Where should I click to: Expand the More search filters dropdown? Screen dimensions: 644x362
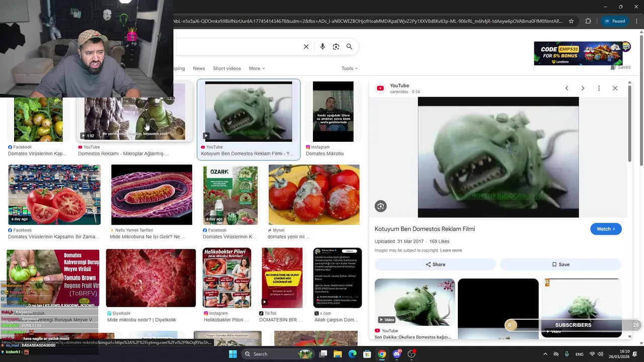coord(257,68)
